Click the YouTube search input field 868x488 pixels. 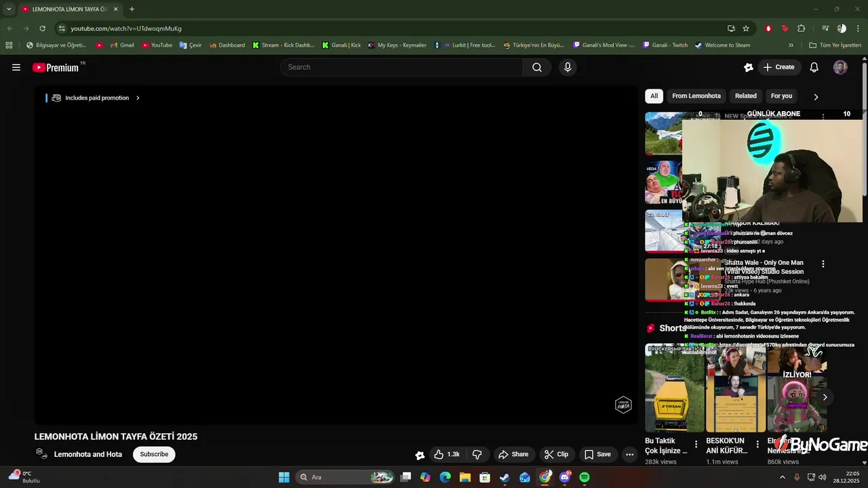click(401, 67)
